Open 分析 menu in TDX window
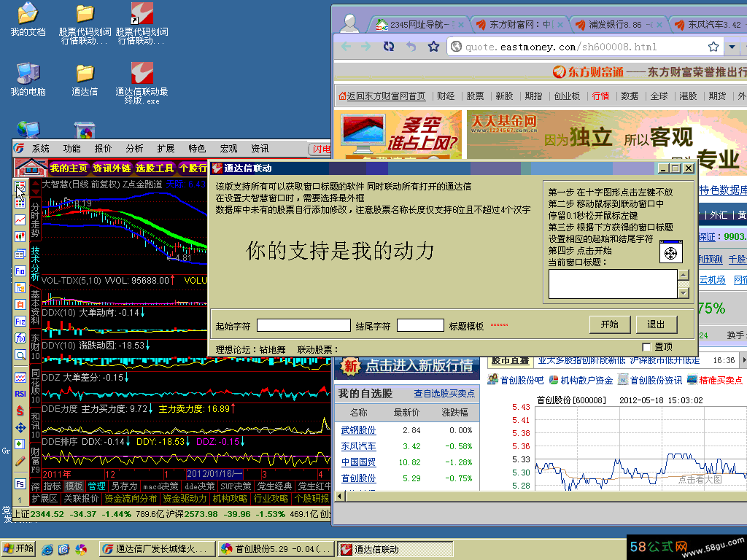747x560 pixels. (x=134, y=149)
